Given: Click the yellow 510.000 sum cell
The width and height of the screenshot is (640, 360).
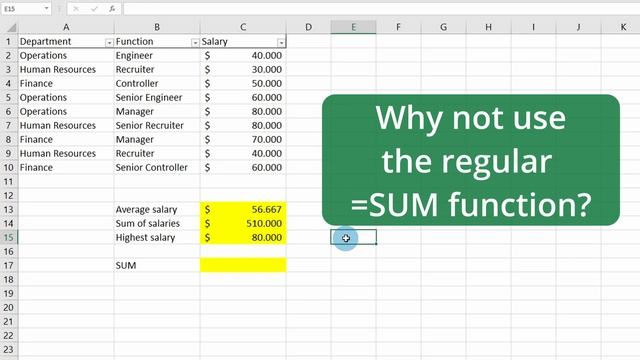Looking at the screenshot, I should click(243, 224).
